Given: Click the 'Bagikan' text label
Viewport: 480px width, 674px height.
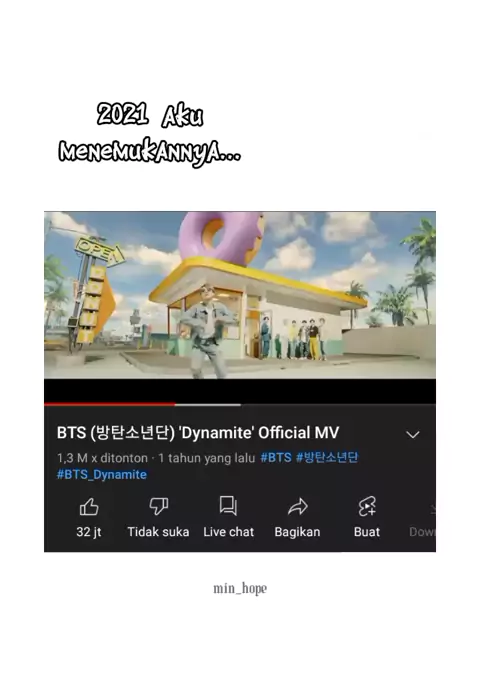Looking at the screenshot, I should (x=297, y=532).
